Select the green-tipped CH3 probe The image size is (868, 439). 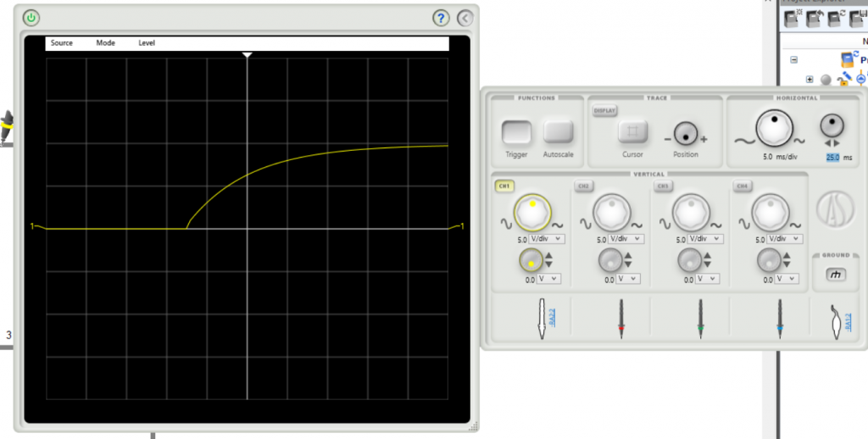click(701, 320)
